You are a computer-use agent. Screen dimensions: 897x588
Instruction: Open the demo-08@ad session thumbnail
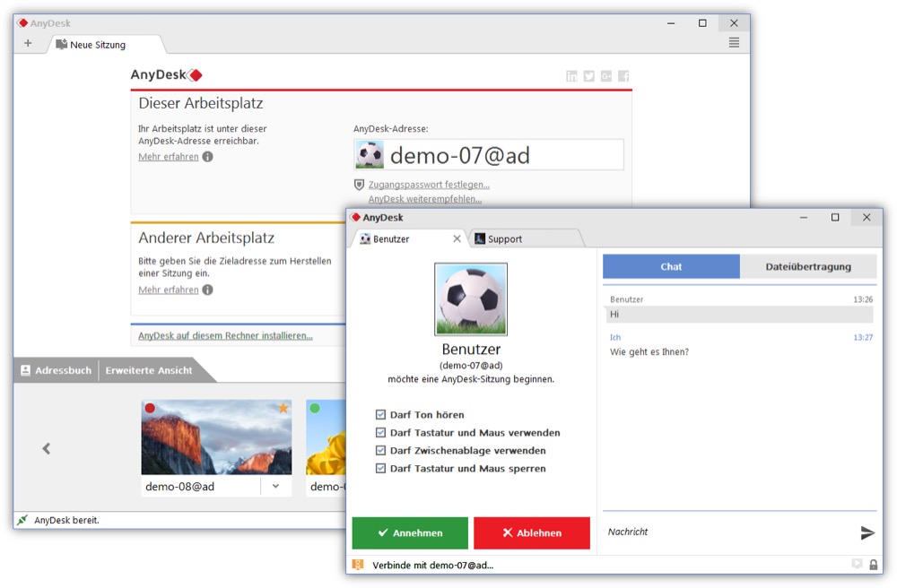(216, 437)
